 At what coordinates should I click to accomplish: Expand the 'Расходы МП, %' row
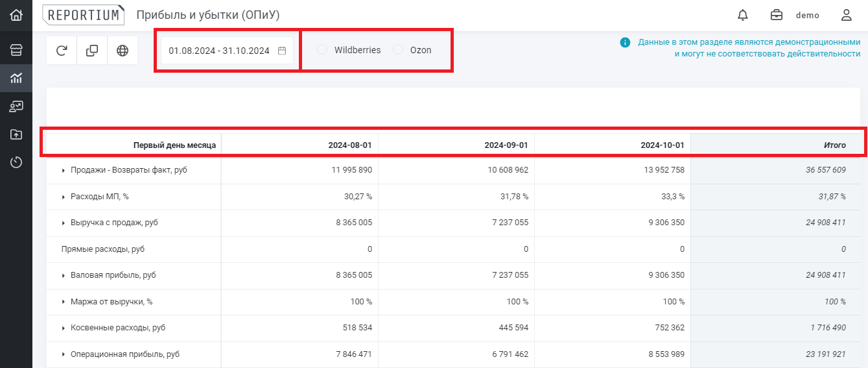coord(64,197)
